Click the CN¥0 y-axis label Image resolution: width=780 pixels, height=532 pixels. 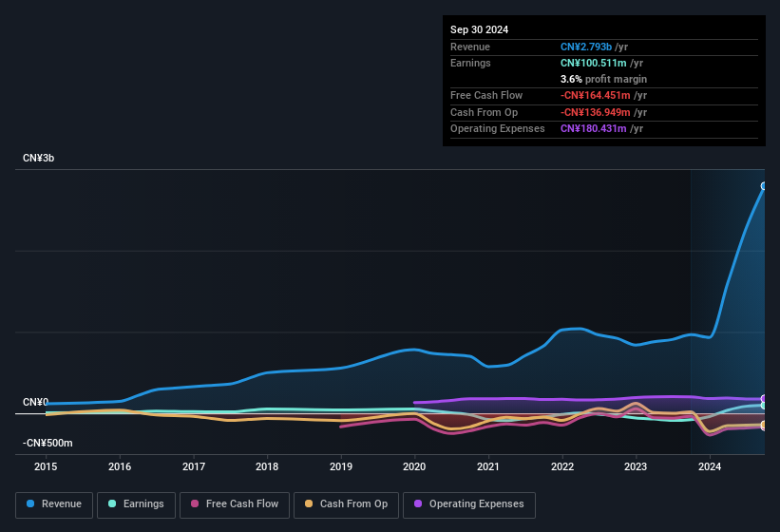pos(35,402)
